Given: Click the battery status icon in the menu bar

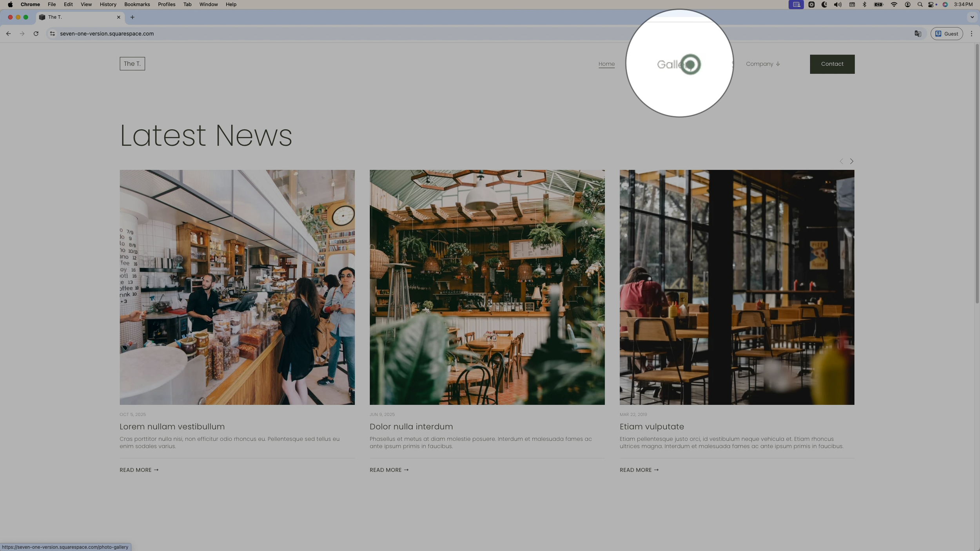Looking at the screenshot, I should point(878,5).
